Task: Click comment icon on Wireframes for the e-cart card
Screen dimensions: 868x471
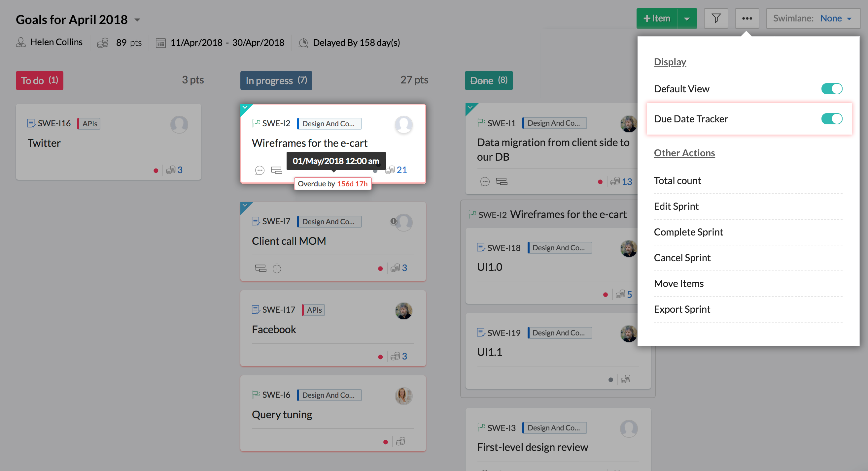Action: click(x=260, y=170)
